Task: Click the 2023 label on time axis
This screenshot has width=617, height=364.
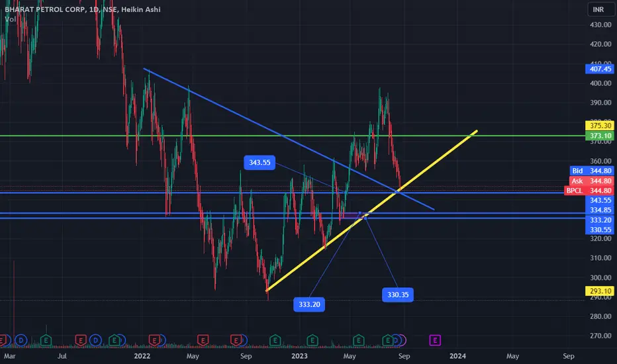Action: coord(299,356)
